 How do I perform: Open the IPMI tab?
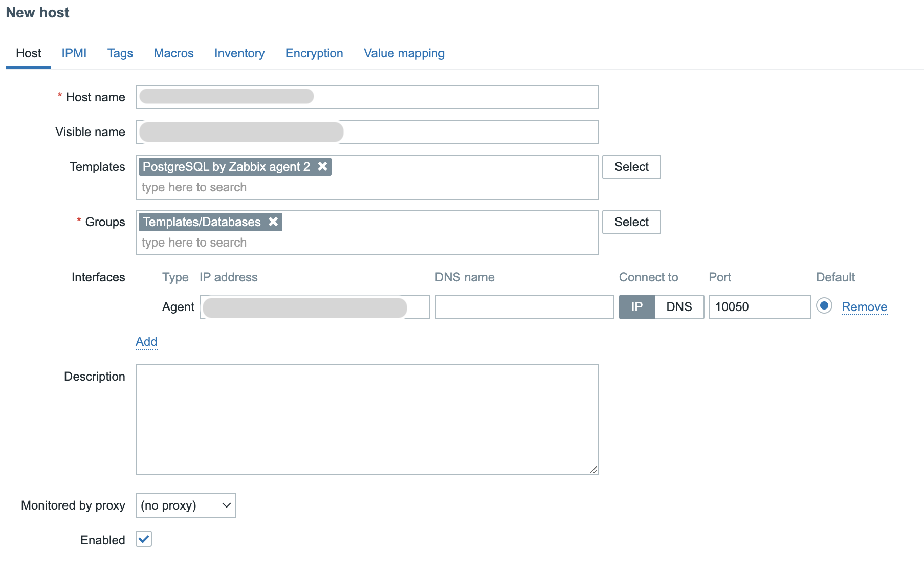point(74,53)
